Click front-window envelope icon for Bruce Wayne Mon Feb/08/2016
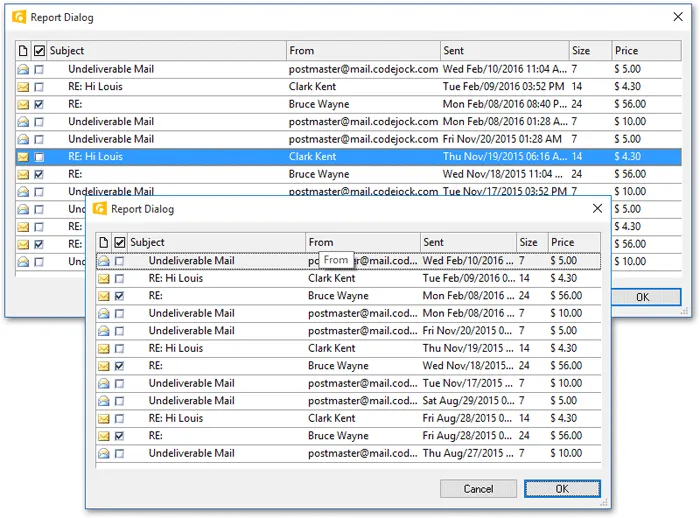This screenshot has width=700, height=518. coord(104,296)
